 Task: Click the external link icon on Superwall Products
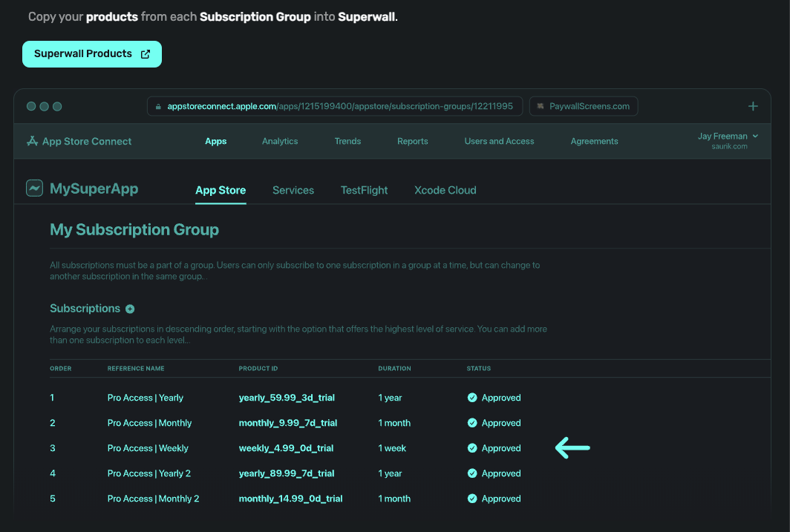tap(145, 54)
